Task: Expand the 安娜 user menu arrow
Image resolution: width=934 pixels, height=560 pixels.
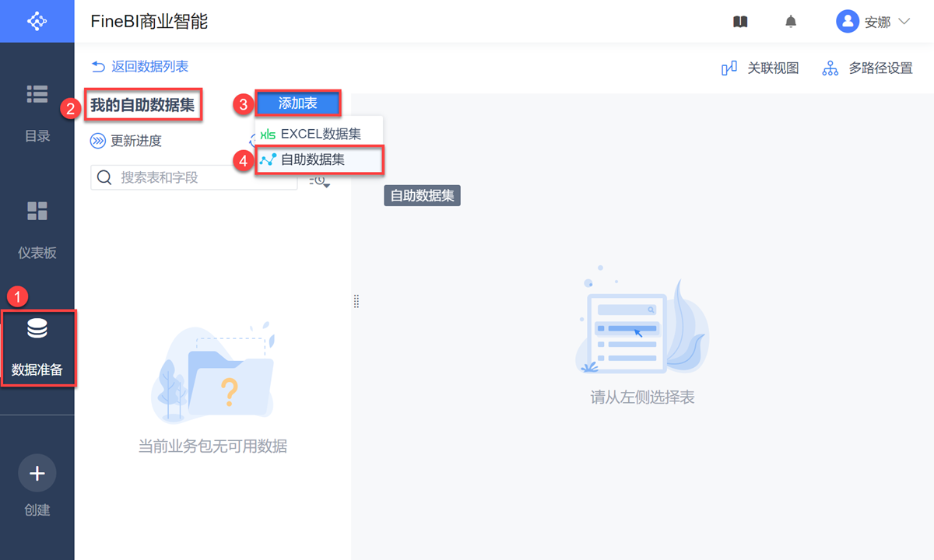Action: (x=904, y=22)
